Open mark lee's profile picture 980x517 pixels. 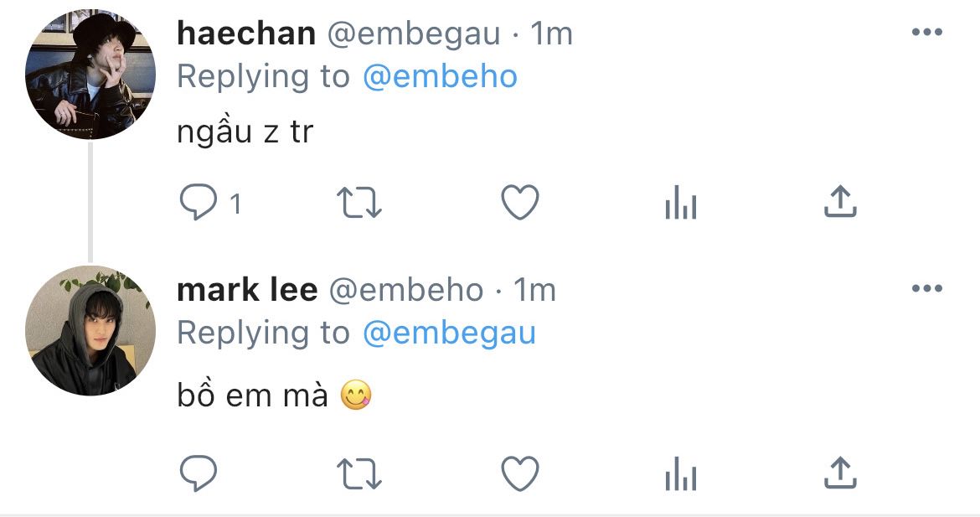pos(90,331)
